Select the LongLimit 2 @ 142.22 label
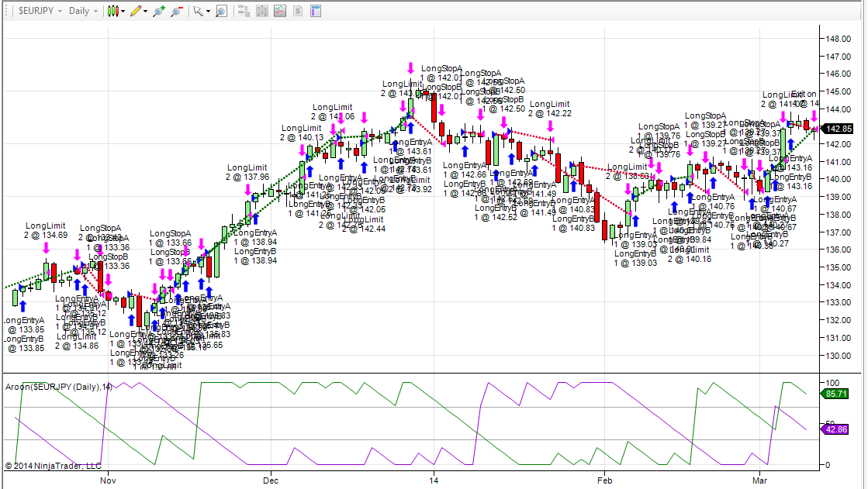The image size is (868, 489). [549, 108]
